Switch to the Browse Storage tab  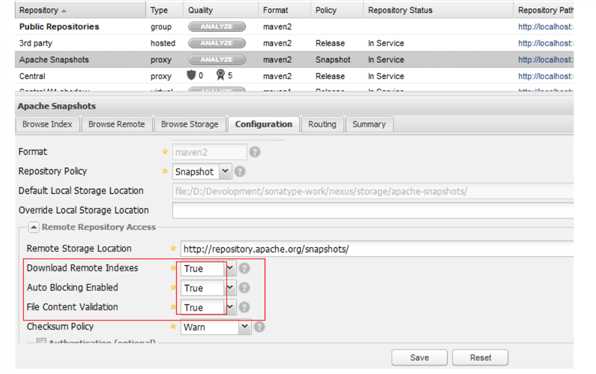tap(189, 124)
